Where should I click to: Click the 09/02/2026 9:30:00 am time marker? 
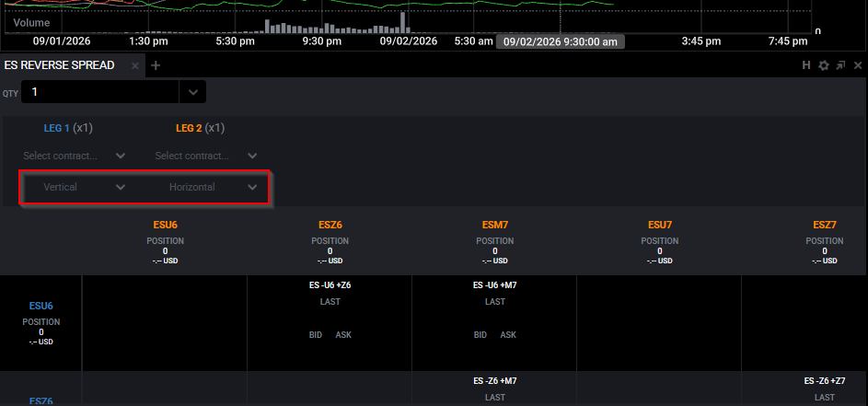coord(561,41)
